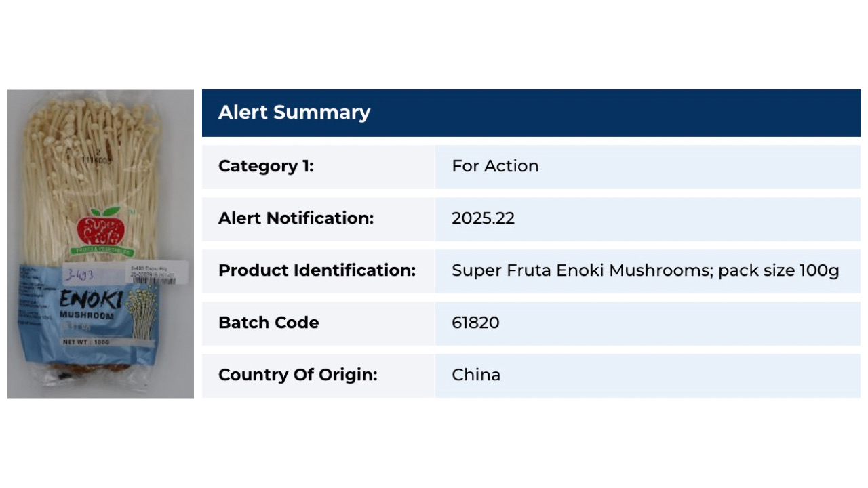Click the mushroom illustration on blue label
Screen dimensions: 868x488
142,312
